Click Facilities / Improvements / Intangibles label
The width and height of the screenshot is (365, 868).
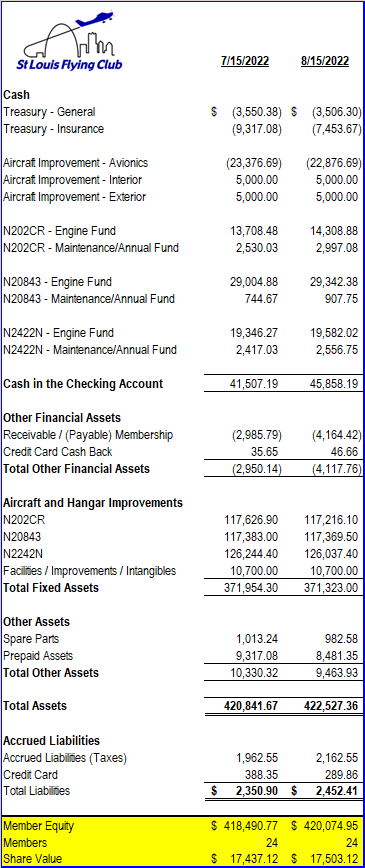click(x=89, y=571)
